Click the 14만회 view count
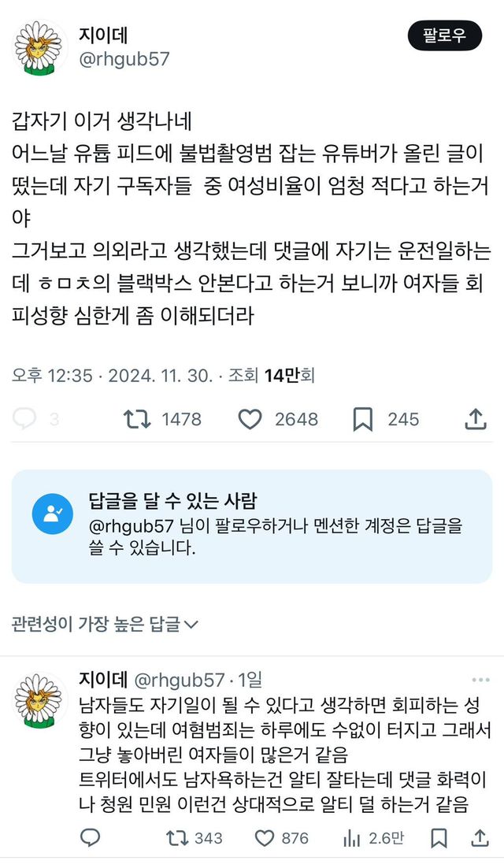This screenshot has height=868, width=504. tap(290, 376)
